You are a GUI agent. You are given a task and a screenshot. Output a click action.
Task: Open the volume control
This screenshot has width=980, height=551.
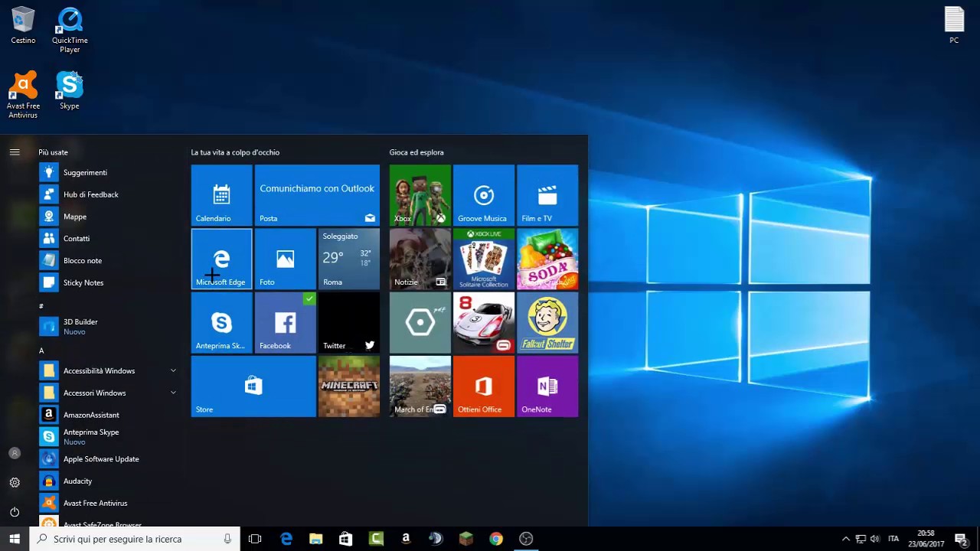click(875, 539)
